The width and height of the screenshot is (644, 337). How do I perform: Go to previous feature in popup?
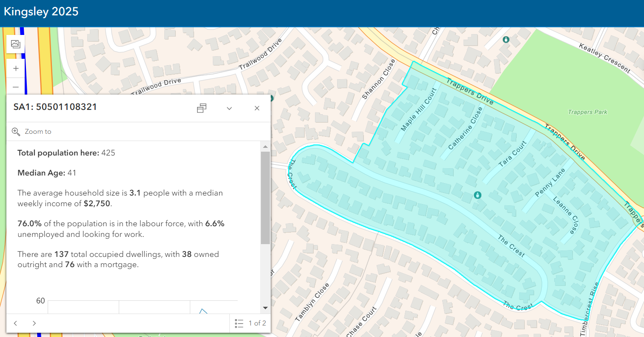[x=15, y=323]
